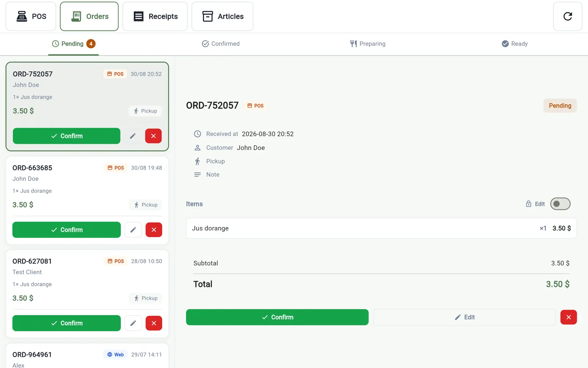Confirm order ORD-663685
This screenshot has width=588, height=368.
pyautogui.click(x=67, y=230)
